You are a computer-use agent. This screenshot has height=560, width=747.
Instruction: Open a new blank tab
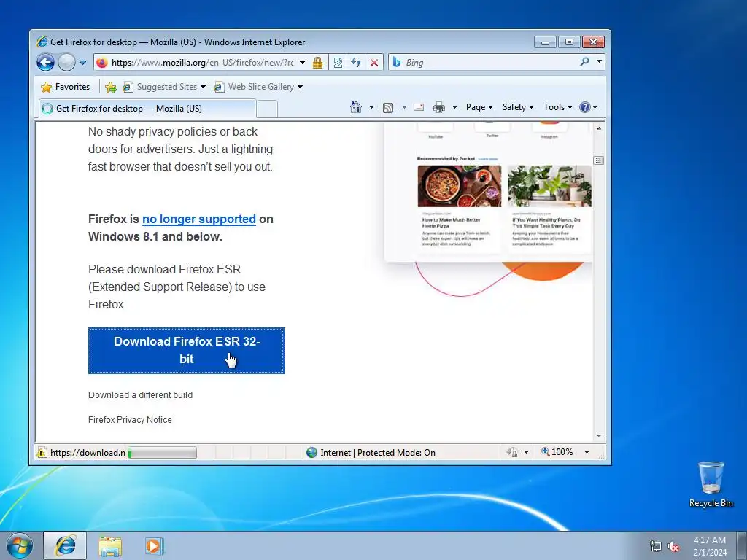267,109
